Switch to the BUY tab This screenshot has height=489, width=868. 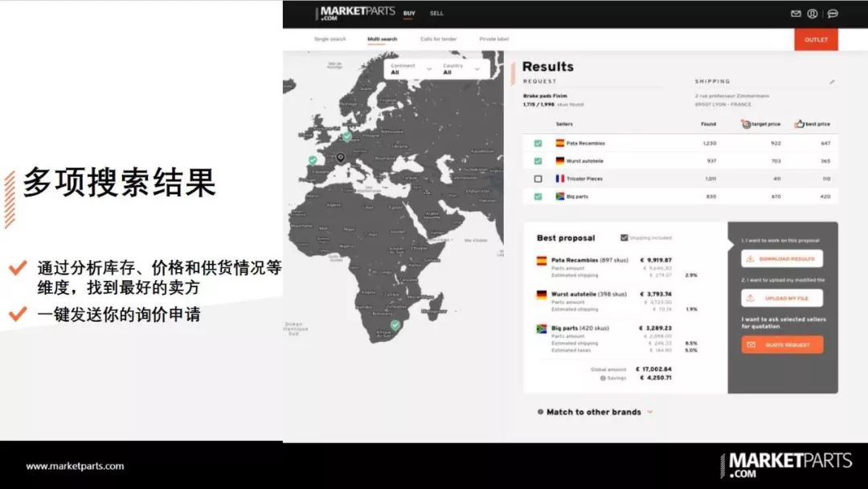point(409,14)
